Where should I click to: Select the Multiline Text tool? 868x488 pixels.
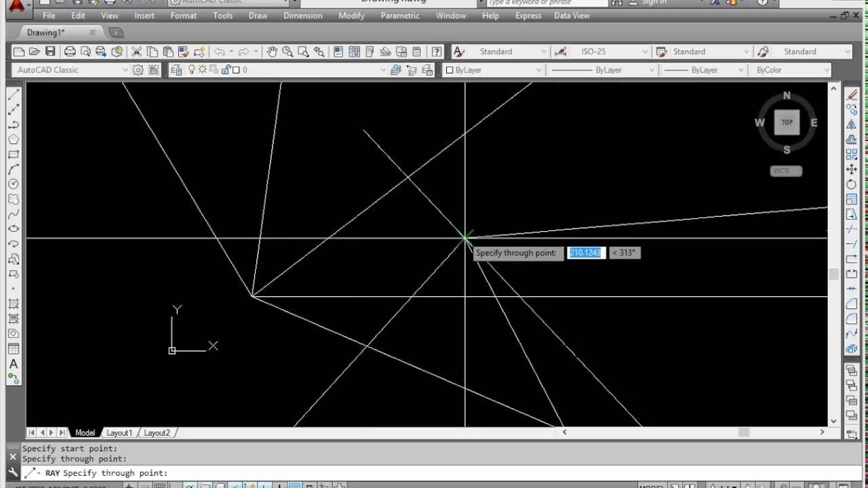14,364
